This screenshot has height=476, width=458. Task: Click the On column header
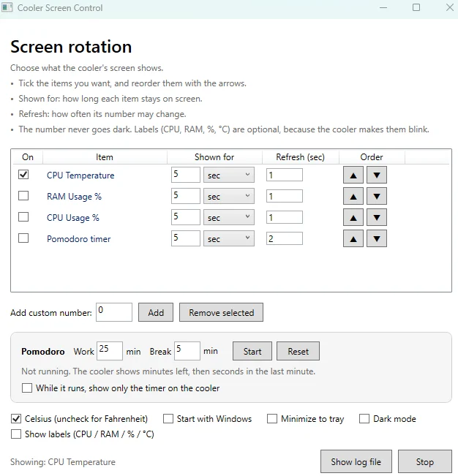pyautogui.click(x=28, y=157)
